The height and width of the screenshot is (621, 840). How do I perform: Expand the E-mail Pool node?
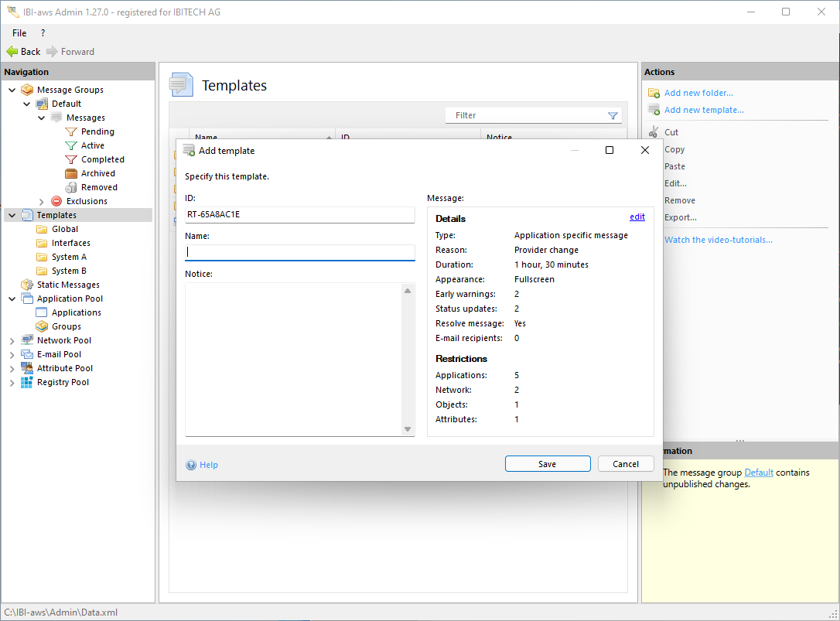[12, 354]
